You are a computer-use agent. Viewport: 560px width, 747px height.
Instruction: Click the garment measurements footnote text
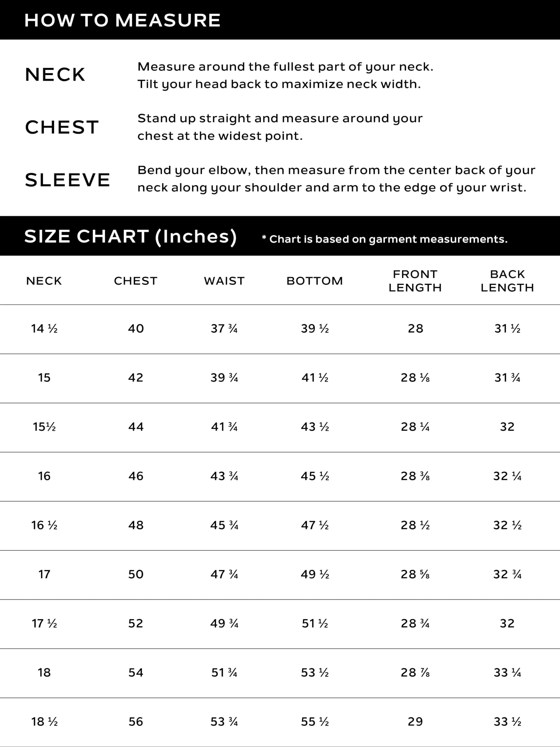click(385, 239)
